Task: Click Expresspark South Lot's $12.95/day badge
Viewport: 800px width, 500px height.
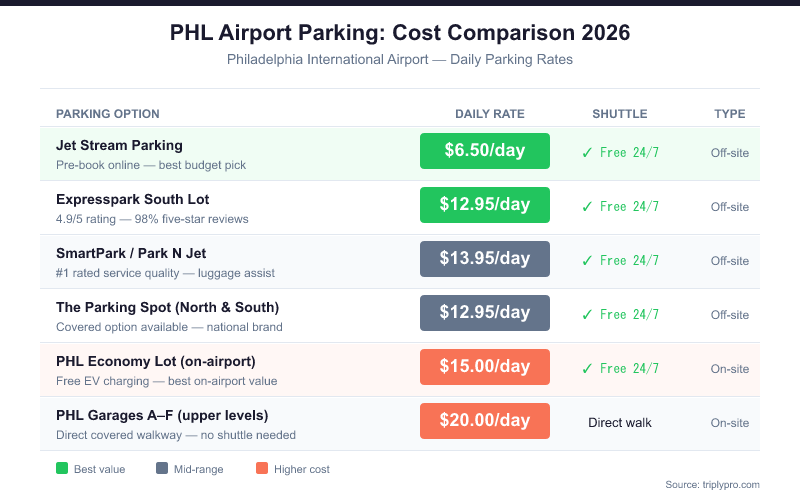Action: (x=485, y=205)
